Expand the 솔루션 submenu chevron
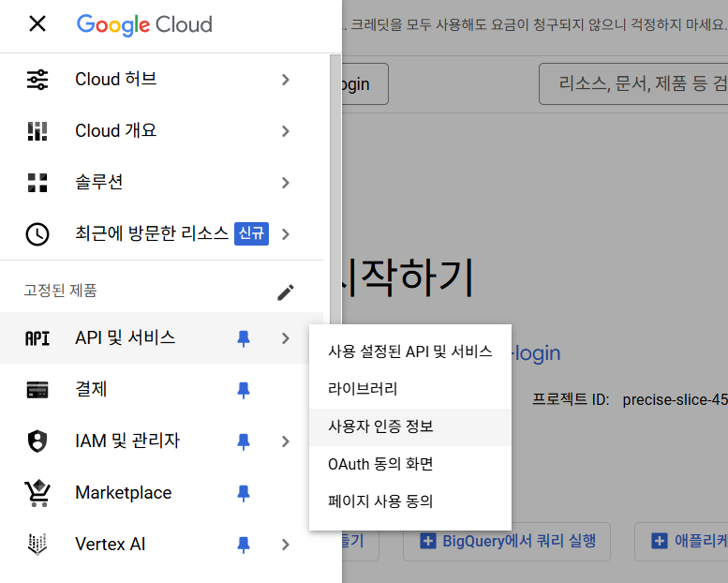The width and height of the screenshot is (728, 583). [286, 183]
